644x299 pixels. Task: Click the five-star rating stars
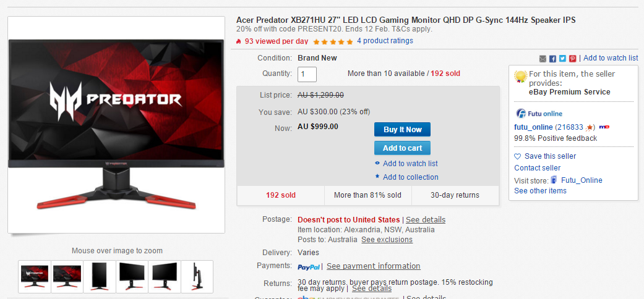tap(333, 41)
